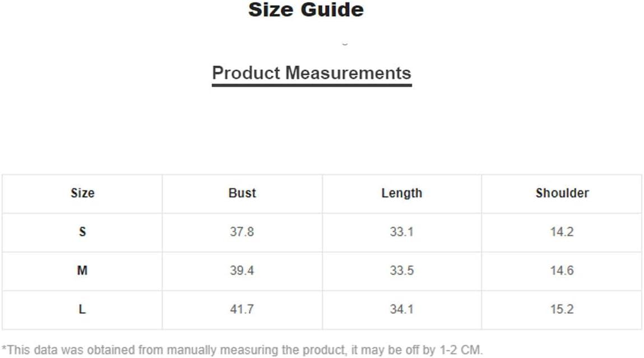Click the Shoulder column header
The width and height of the screenshot is (644, 358).
[x=562, y=193]
